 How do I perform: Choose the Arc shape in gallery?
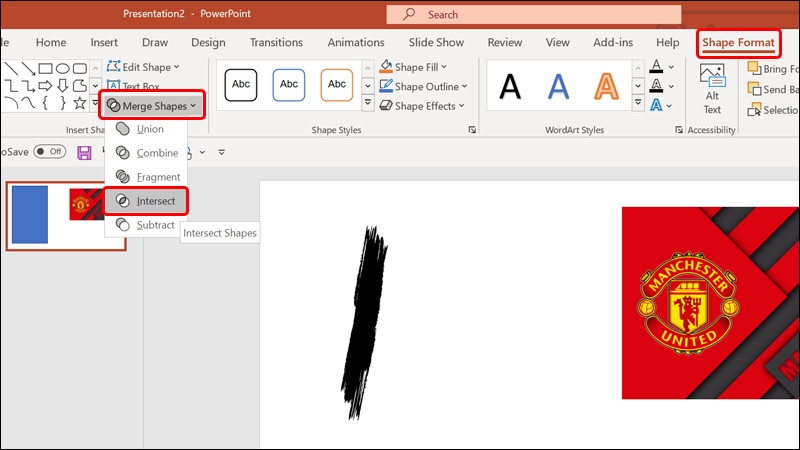coord(11,103)
